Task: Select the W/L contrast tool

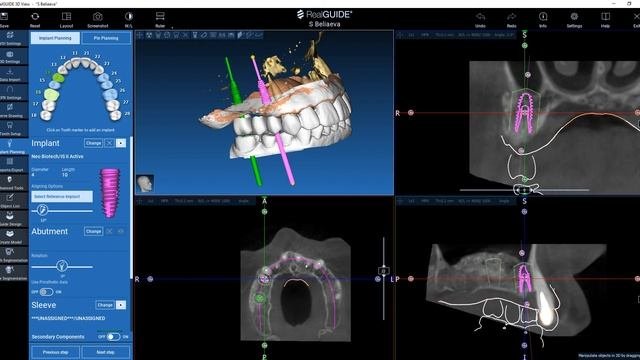Action: [129, 16]
